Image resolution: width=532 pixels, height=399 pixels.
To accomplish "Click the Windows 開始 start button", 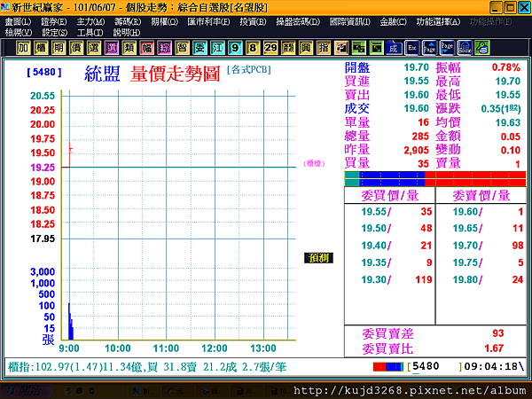I will click(x=26, y=391).
